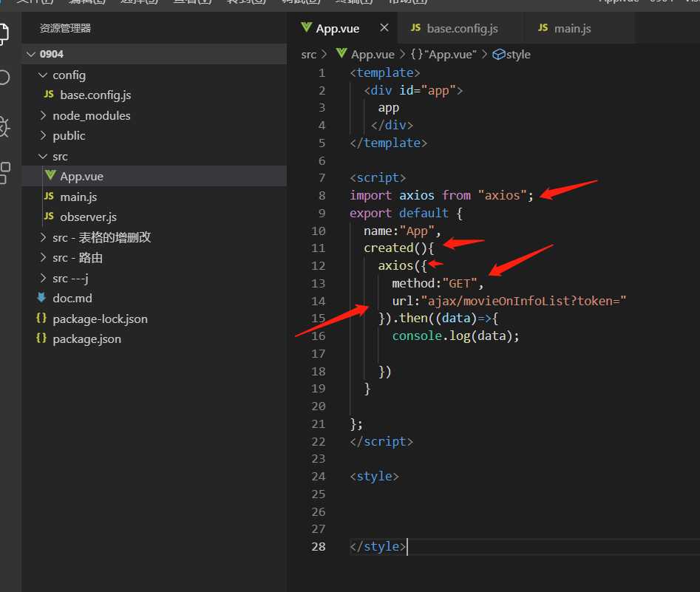This screenshot has width=700, height=592.
Task: Click the url string on line 14
Action: click(x=523, y=301)
